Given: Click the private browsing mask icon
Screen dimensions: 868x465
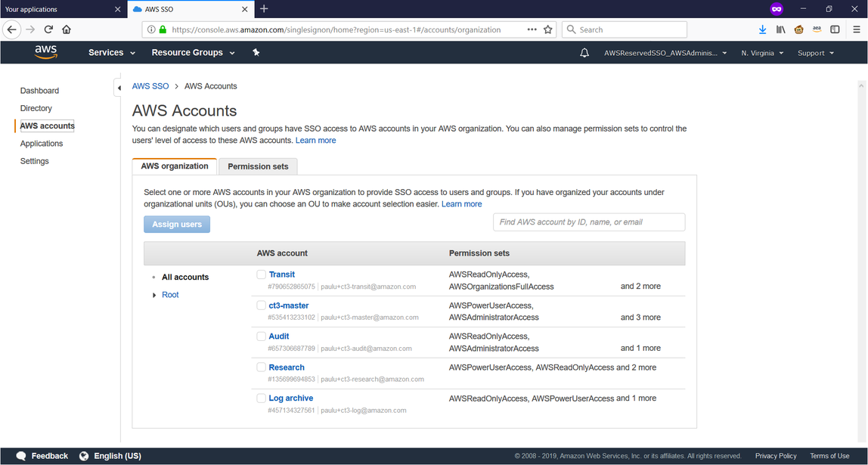Looking at the screenshot, I should (777, 9).
